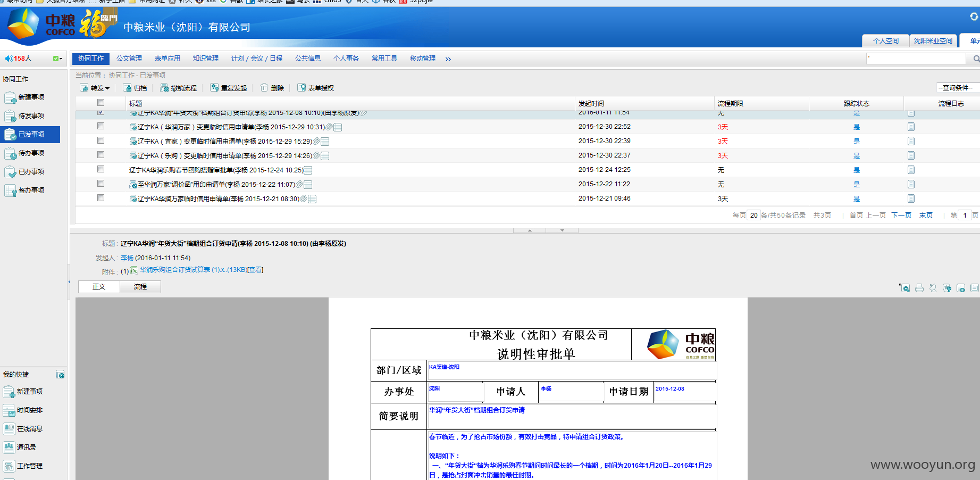Click the 我的快捷 settings icon
The width and height of the screenshot is (980, 480).
click(x=60, y=375)
